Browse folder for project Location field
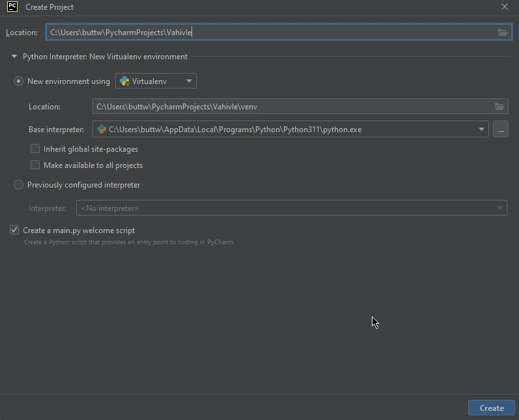The image size is (519, 420). click(503, 32)
